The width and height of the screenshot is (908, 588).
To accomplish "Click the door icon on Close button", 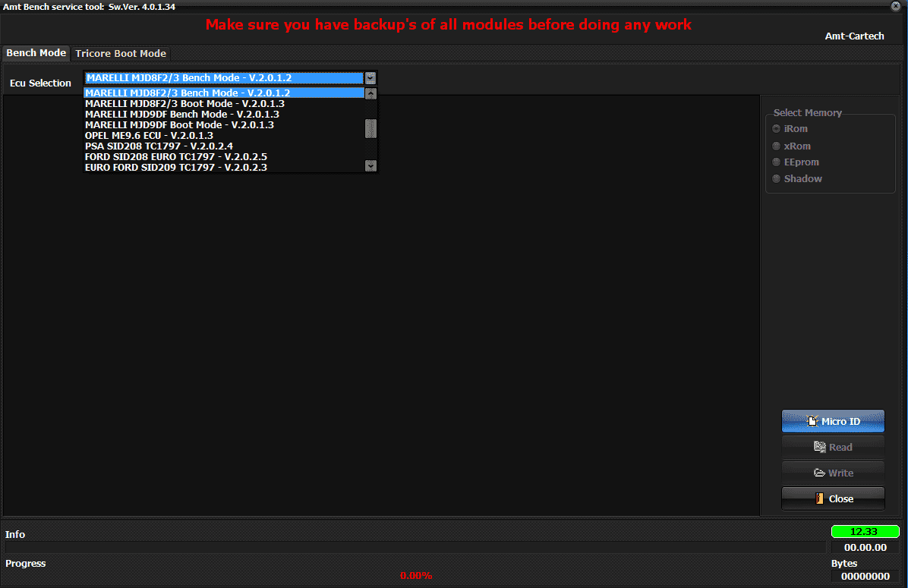I will [x=819, y=498].
